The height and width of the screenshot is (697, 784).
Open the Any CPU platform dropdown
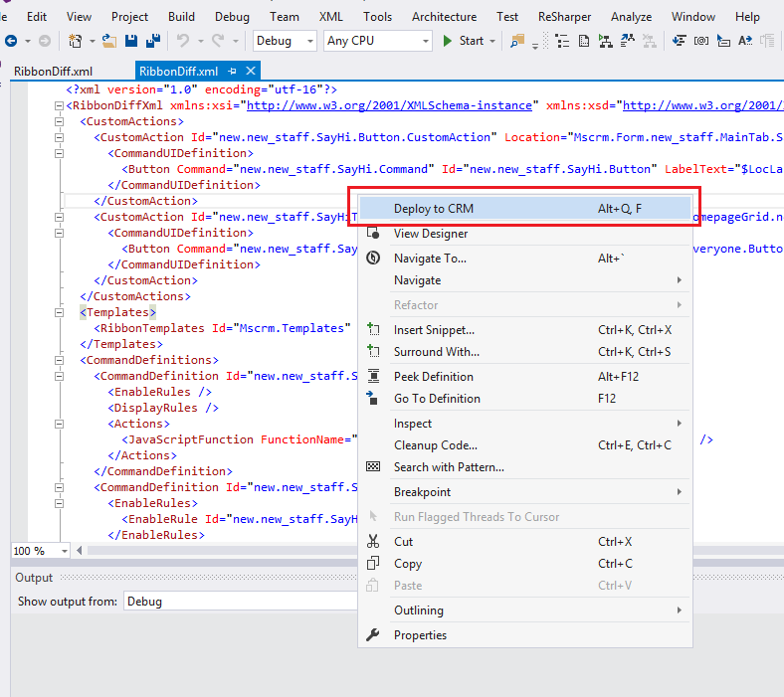click(x=378, y=41)
